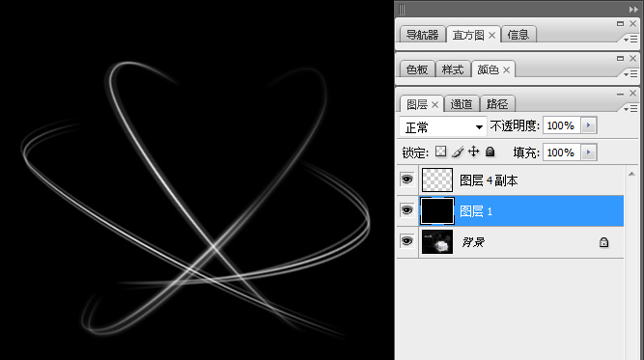Select layer named 背景
Image resolution: width=644 pixels, height=360 pixels.
click(x=473, y=242)
